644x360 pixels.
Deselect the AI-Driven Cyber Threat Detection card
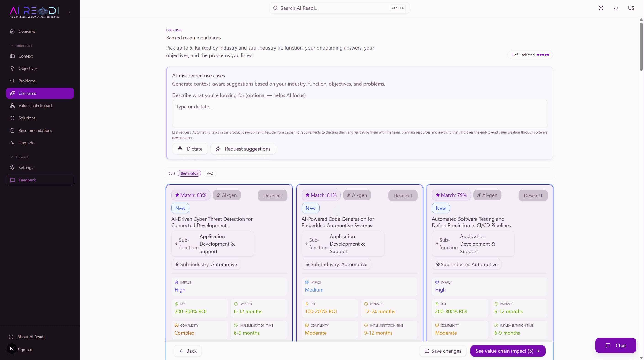273,196
